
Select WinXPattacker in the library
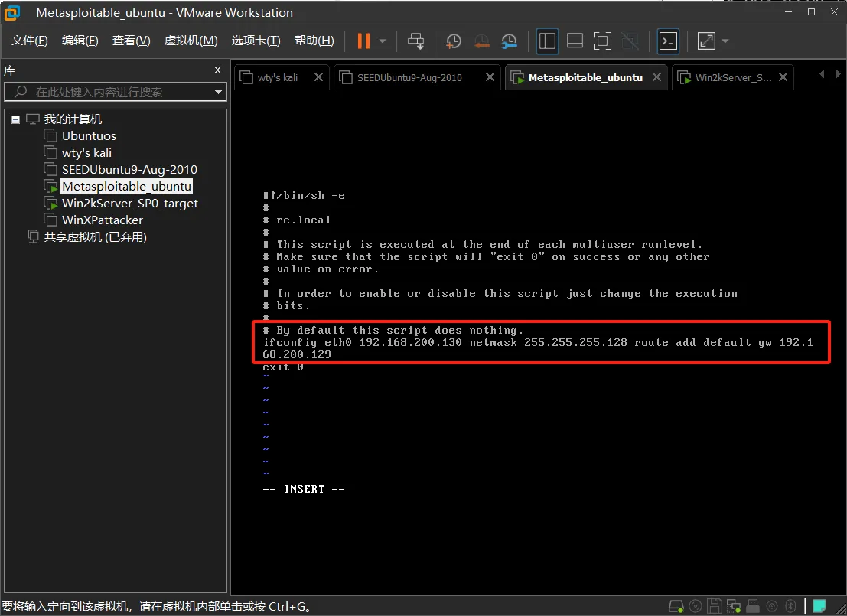click(x=102, y=220)
